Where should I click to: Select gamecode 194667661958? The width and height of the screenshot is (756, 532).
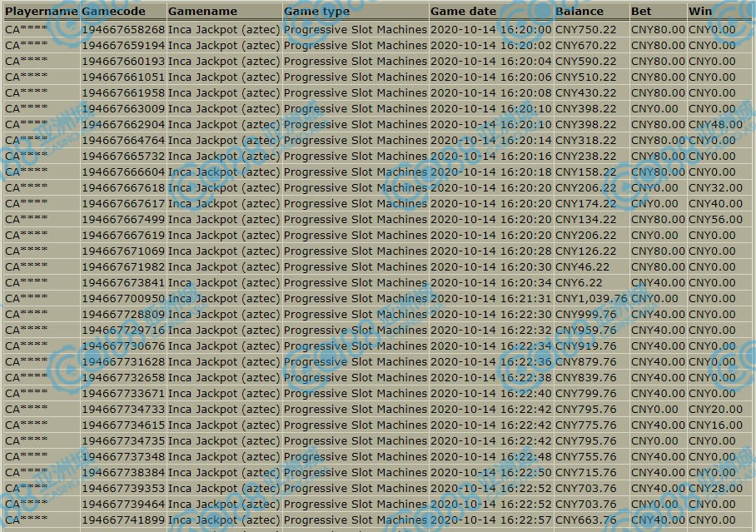(123, 92)
